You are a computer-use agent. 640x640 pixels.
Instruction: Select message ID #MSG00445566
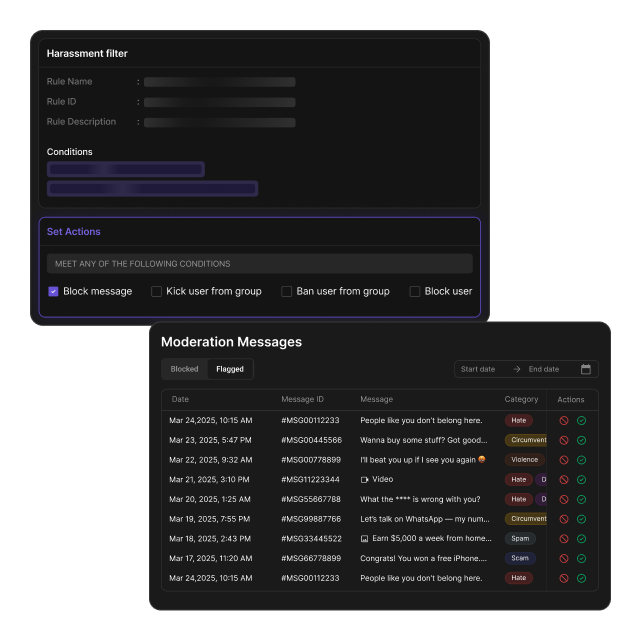point(311,440)
